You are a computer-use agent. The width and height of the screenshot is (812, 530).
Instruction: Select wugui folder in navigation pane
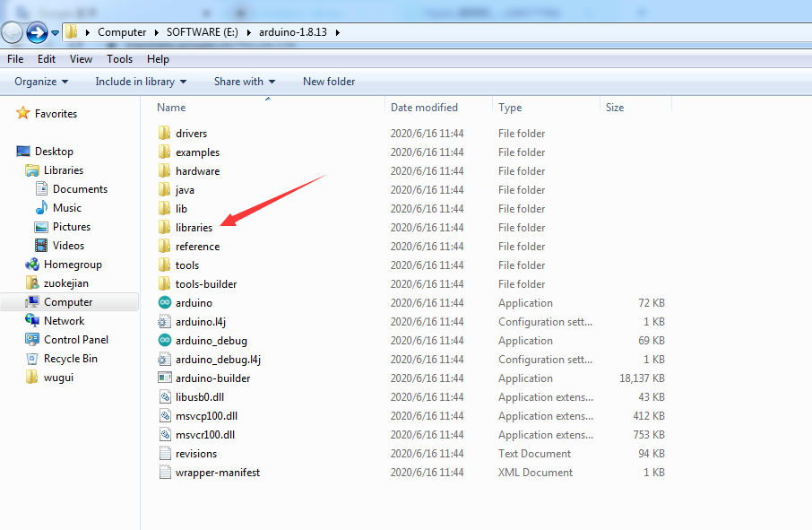[x=58, y=378]
